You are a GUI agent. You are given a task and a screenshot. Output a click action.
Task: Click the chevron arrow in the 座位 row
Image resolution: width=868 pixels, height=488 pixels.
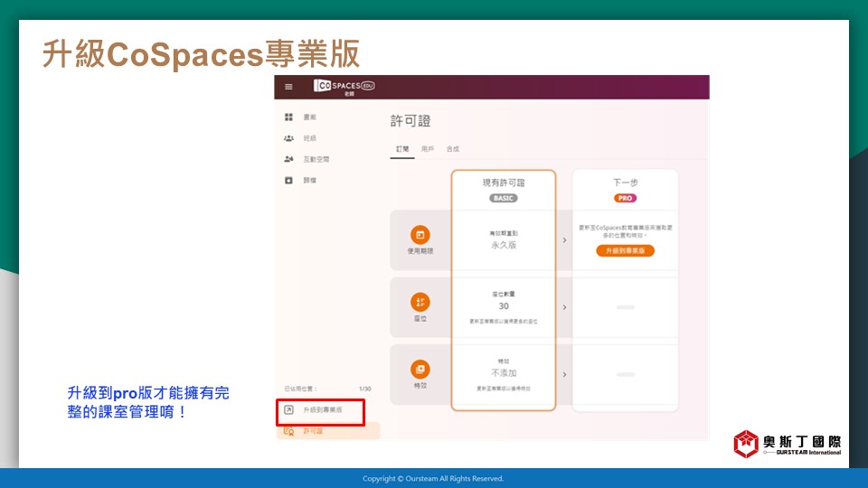pyautogui.click(x=564, y=307)
